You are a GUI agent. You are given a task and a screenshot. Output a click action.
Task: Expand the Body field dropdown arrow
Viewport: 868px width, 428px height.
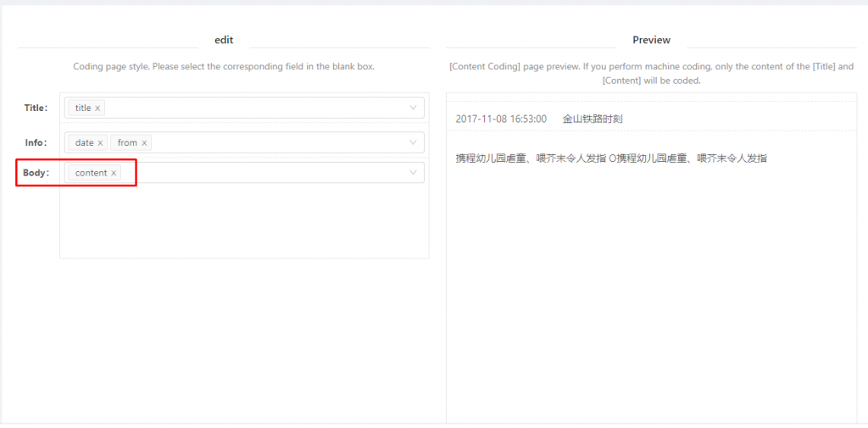point(414,173)
